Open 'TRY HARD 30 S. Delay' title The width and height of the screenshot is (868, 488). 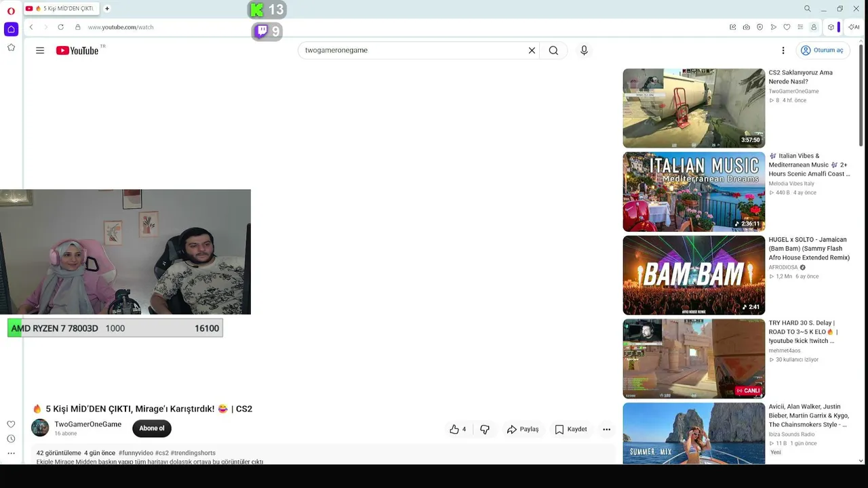click(x=804, y=332)
